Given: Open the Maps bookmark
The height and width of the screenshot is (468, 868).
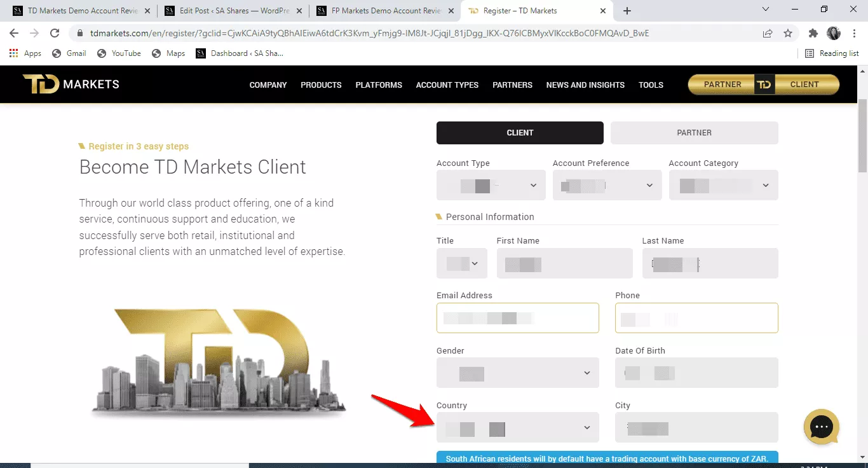Looking at the screenshot, I should (169, 53).
